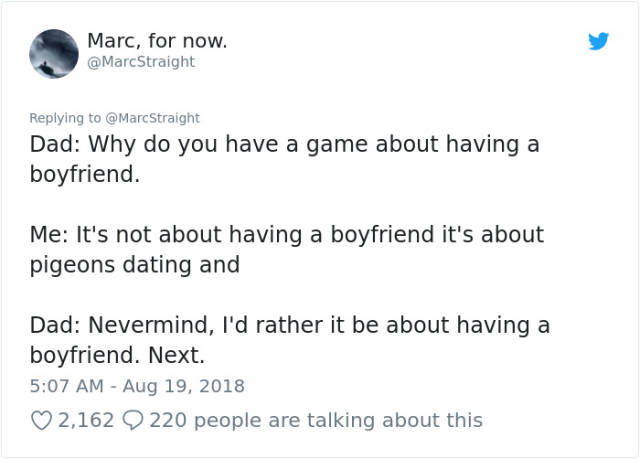Image resolution: width=640 pixels, height=459 pixels.
Task: Click the word 'Replying' in reply header
Action: pos(56,118)
